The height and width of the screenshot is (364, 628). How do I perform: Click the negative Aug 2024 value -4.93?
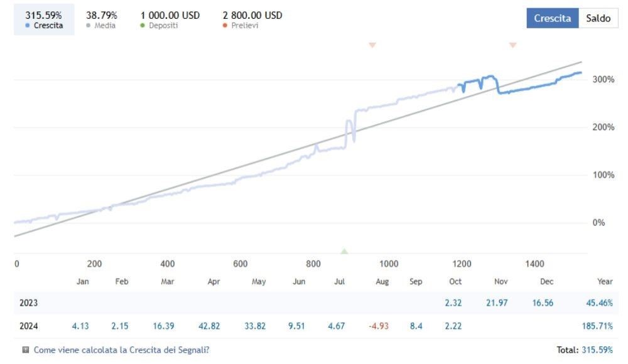(x=379, y=326)
